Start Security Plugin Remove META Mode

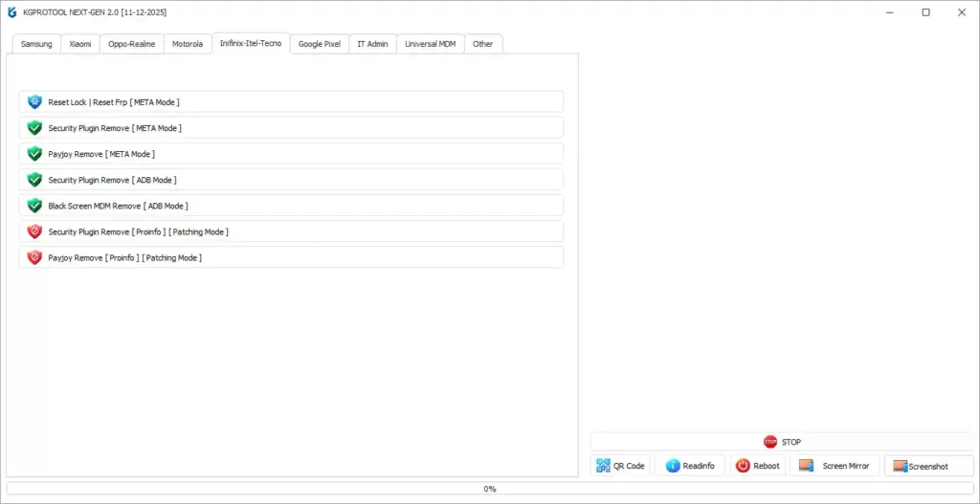(x=291, y=128)
